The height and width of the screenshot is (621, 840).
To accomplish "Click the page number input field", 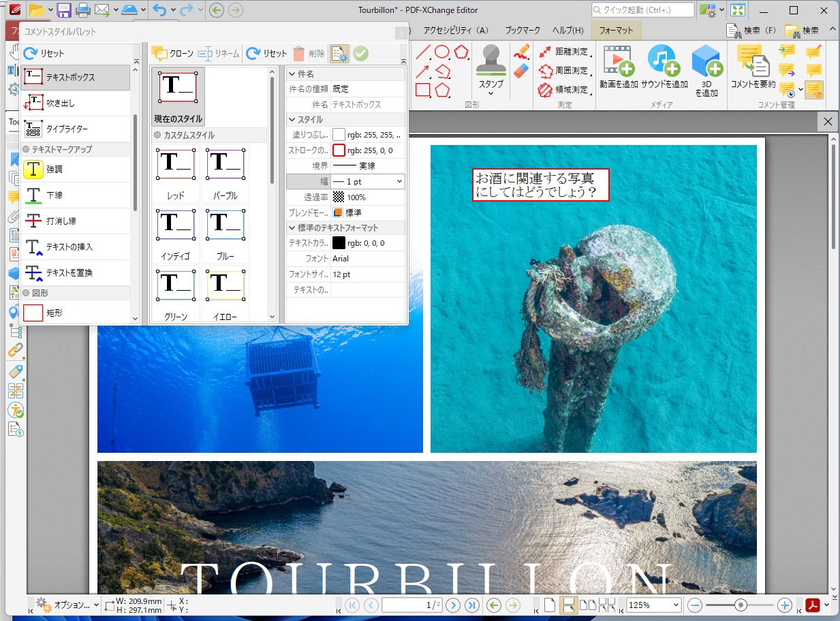I will click(411, 605).
